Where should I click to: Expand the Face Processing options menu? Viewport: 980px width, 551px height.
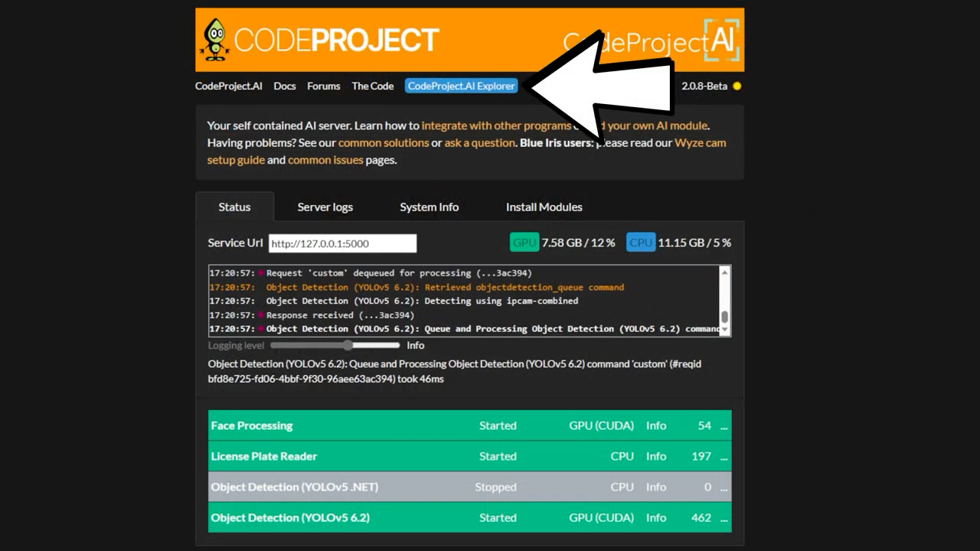tap(724, 425)
